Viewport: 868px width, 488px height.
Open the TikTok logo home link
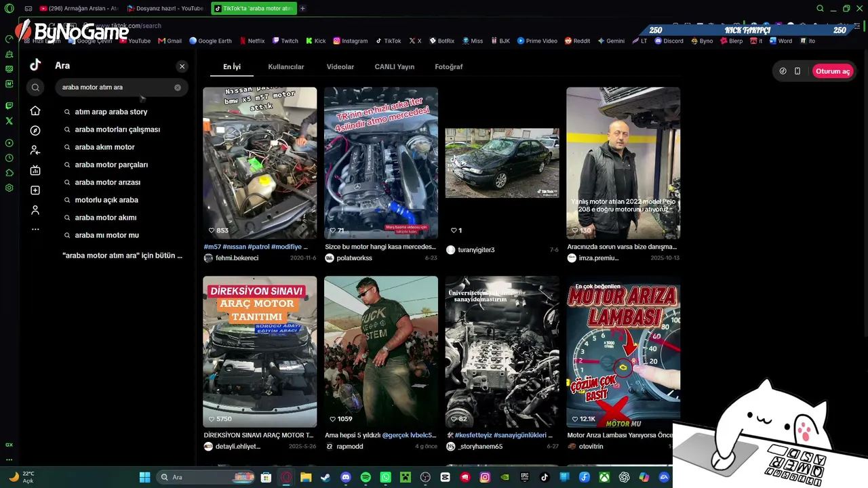35,65
